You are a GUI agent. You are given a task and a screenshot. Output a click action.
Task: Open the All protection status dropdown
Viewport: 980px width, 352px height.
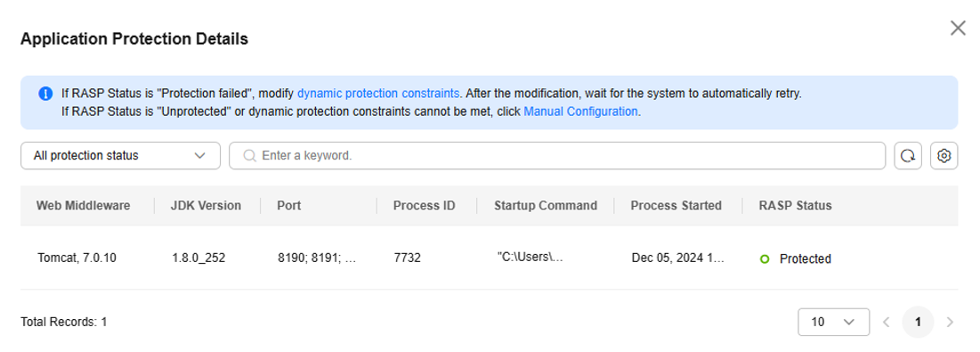(x=121, y=156)
